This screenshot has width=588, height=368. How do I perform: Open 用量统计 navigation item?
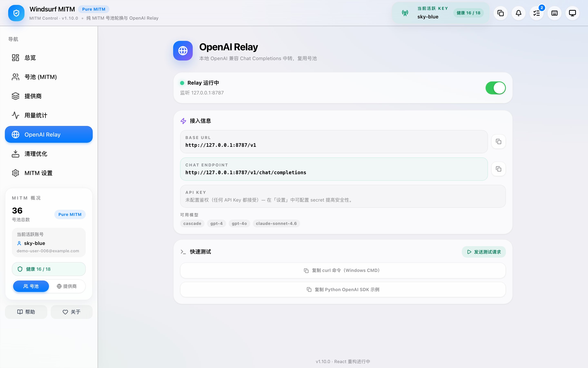[x=49, y=115]
